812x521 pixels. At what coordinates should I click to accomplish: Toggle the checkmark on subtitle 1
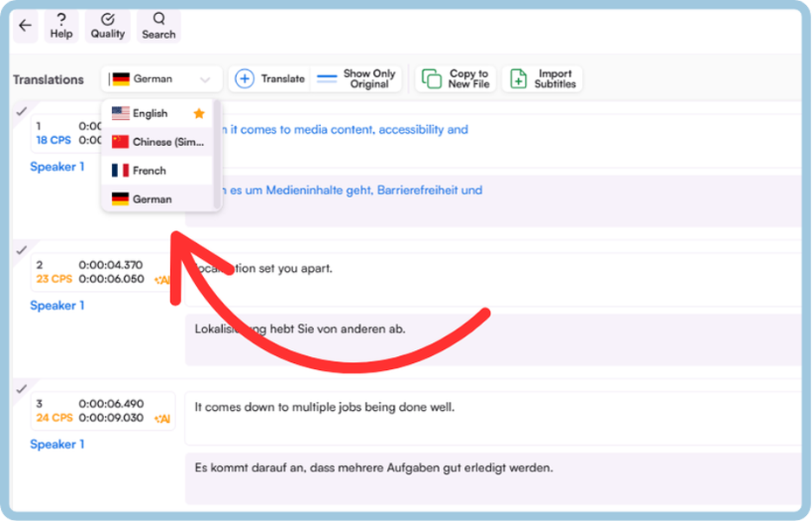pos(22,111)
